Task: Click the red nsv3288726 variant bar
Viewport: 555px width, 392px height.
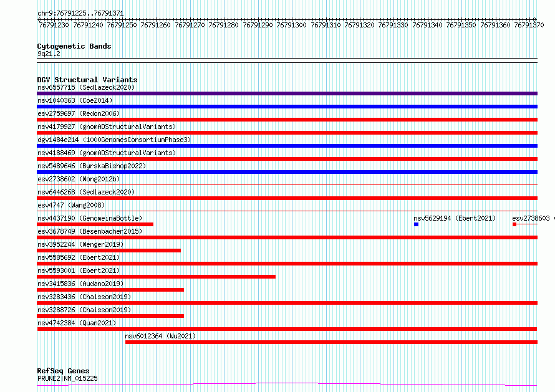Action: coord(110,316)
